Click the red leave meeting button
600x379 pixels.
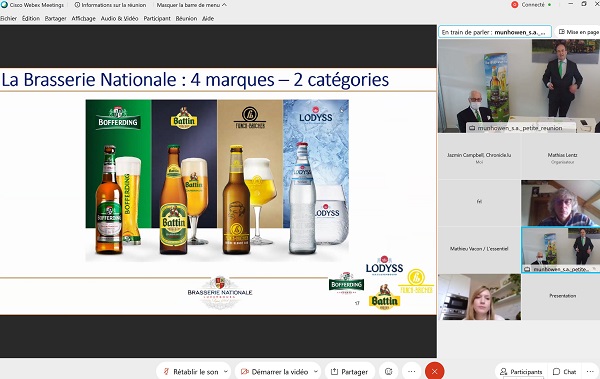point(434,371)
